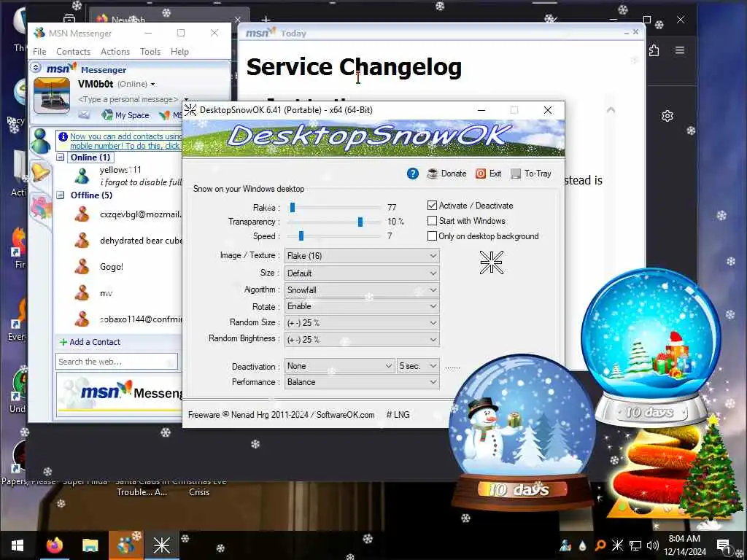Enable Start with Windows checkbox

tap(432, 220)
